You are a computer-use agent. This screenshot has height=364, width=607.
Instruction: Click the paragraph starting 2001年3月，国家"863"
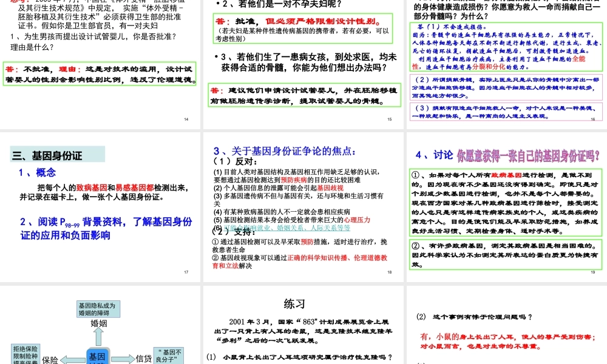coord(303,331)
